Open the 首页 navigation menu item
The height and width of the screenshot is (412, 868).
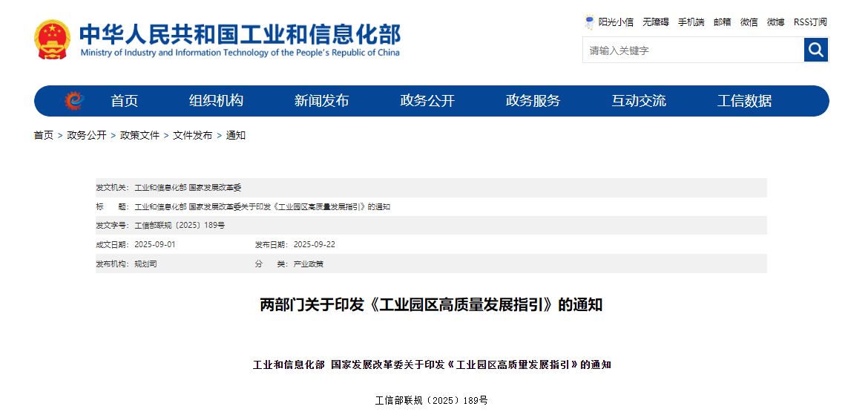tap(125, 101)
